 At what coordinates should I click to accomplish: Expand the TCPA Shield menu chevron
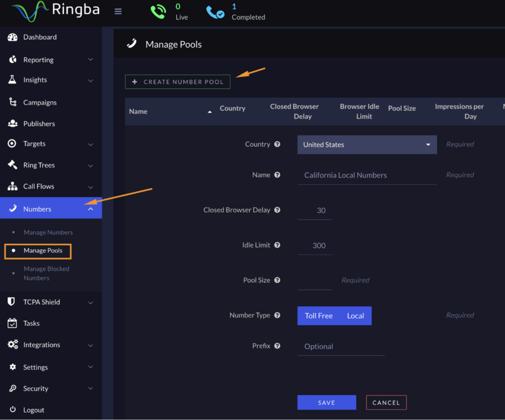pos(90,303)
